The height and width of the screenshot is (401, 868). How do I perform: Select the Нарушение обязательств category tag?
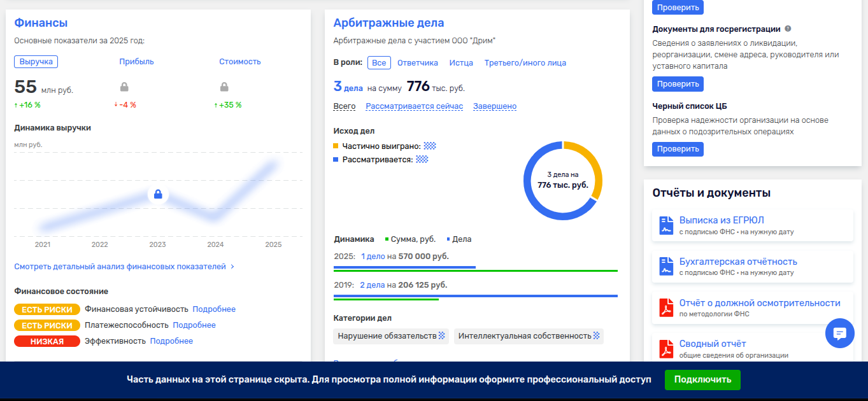tap(391, 335)
